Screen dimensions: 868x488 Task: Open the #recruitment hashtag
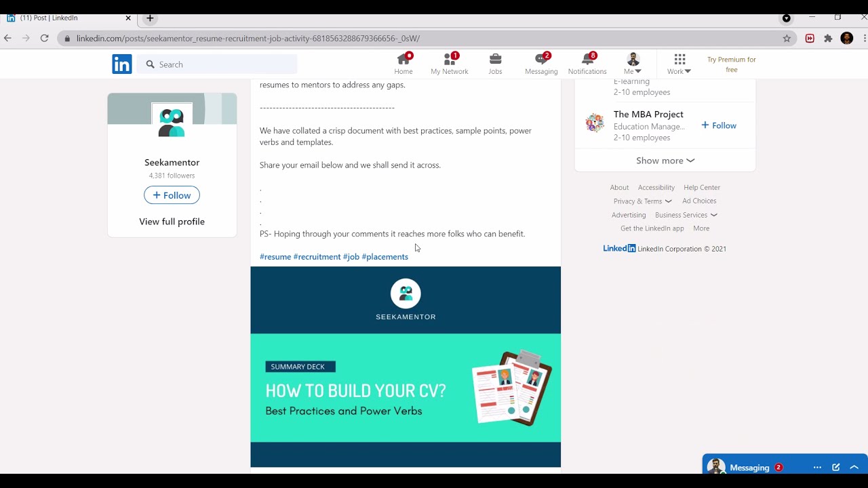point(317,257)
